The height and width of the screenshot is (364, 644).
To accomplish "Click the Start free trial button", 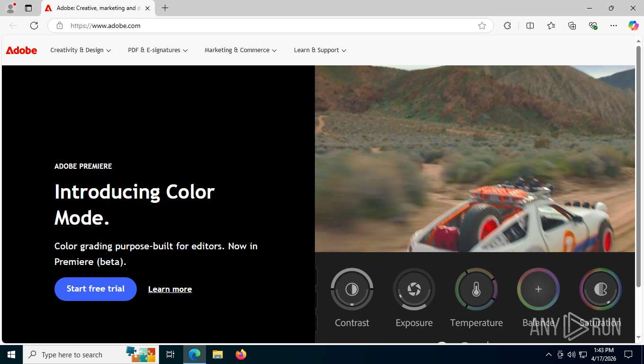I will pos(96,289).
